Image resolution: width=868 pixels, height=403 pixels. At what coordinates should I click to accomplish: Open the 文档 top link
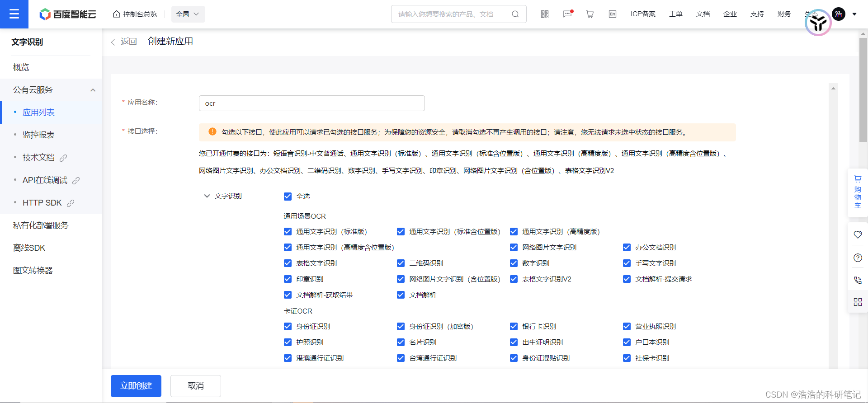pos(703,14)
